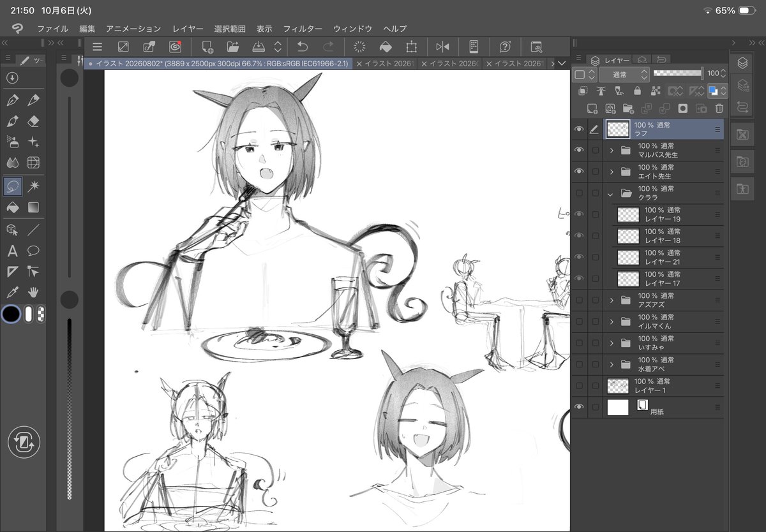Viewport: 766px width, 532px height.
Task: Click the New layer folder icon
Action: pyautogui.click(x=628, y=108)
